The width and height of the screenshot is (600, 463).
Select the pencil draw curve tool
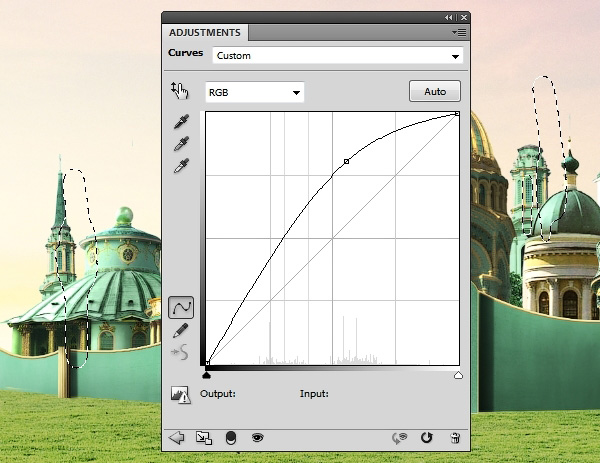pos(181,329)
